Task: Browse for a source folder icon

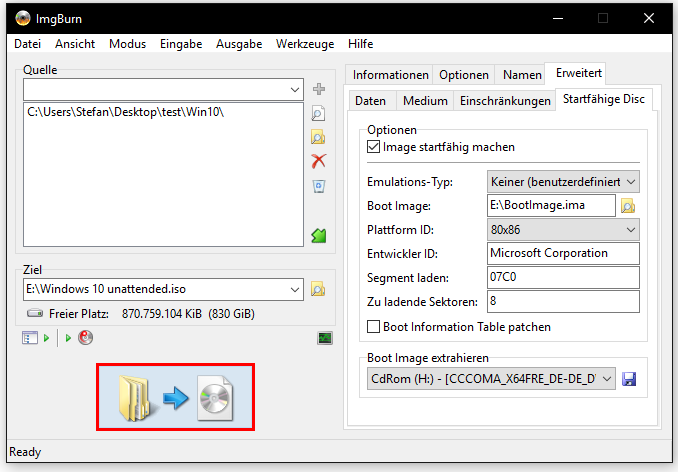Action: pos(318,137)
